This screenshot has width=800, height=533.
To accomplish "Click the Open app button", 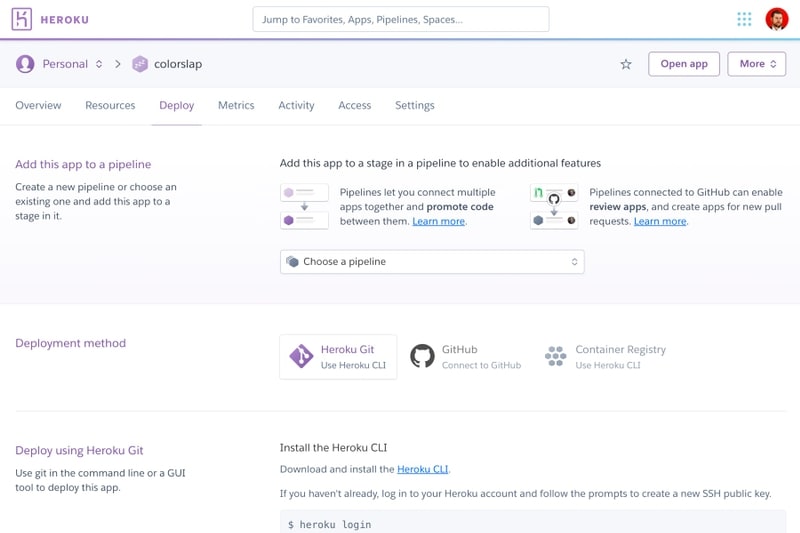I will (684, 64).
